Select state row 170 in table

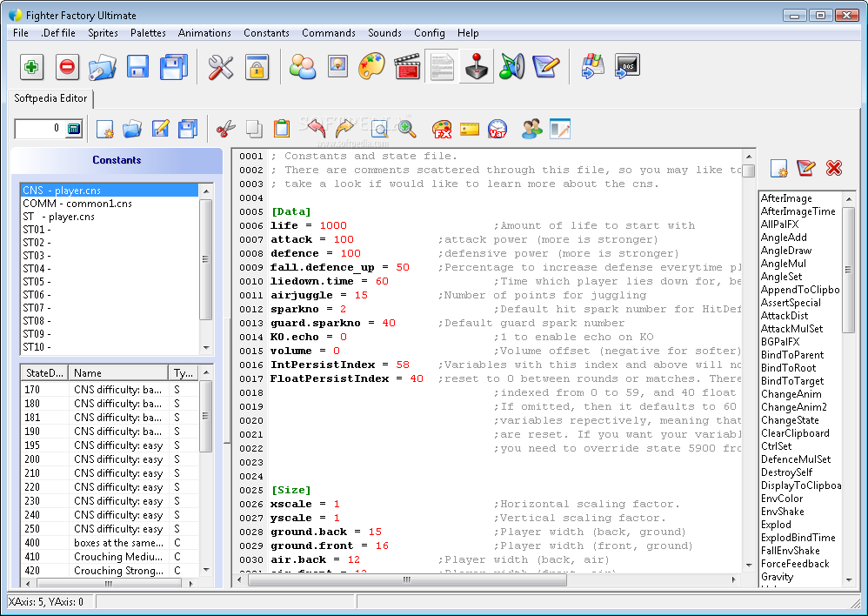coord(110,390)
